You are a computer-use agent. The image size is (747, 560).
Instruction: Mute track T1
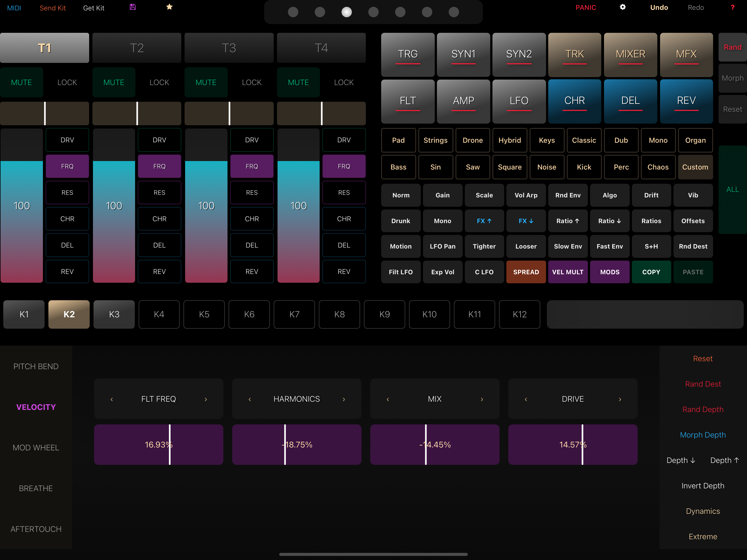pyautogui.click(x=22, y=82)
